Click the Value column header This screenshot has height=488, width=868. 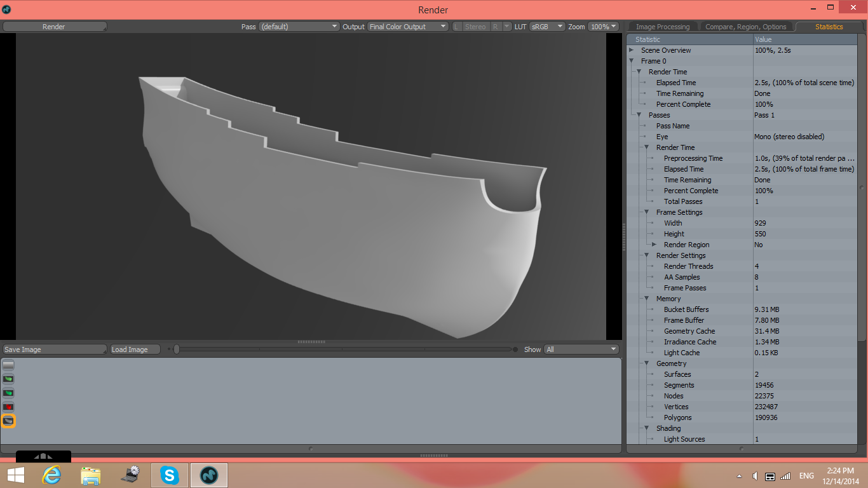[x=805, y=39]
